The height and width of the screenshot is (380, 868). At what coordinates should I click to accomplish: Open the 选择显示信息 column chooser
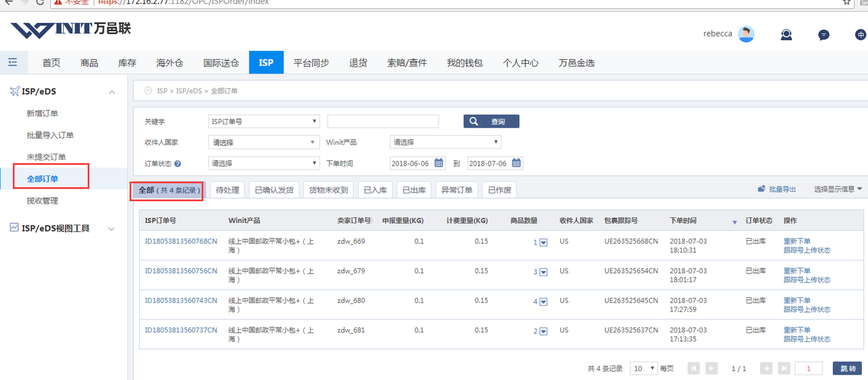[x=838, y=189]
